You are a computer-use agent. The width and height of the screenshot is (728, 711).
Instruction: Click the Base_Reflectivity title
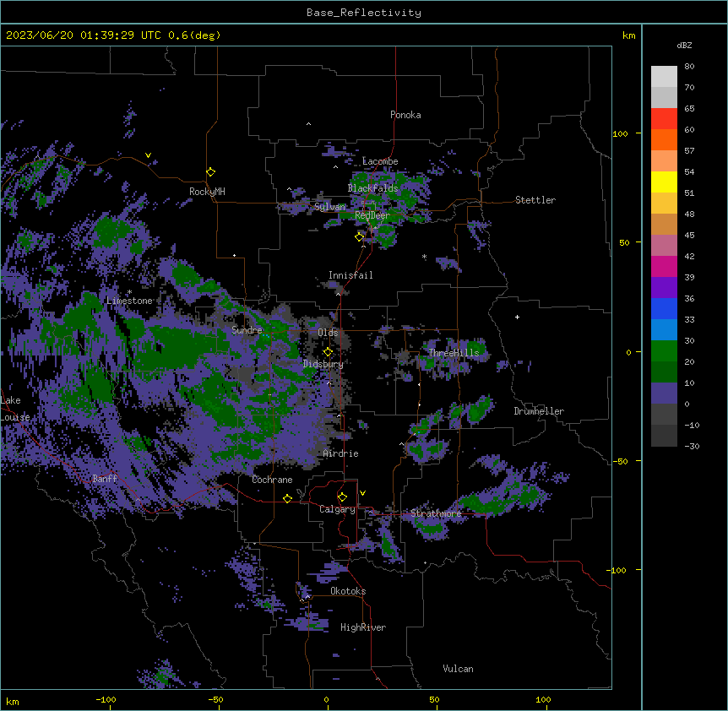[364, 13]
